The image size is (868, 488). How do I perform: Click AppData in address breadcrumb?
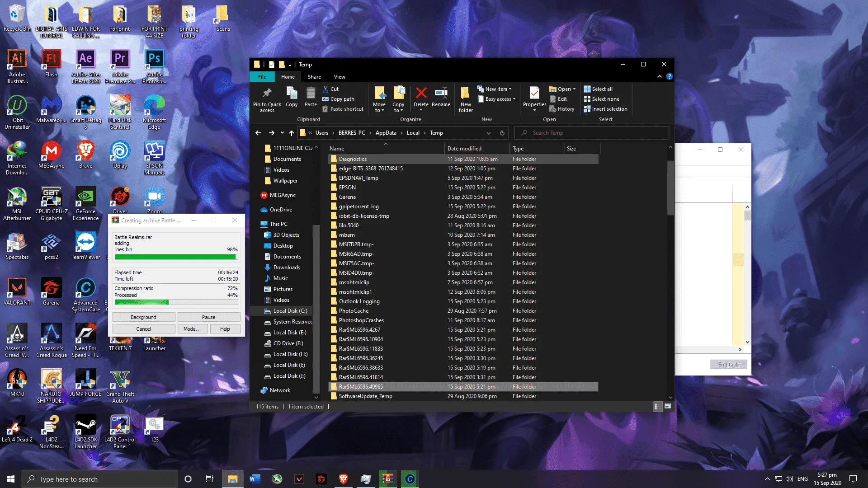point(386,133)
